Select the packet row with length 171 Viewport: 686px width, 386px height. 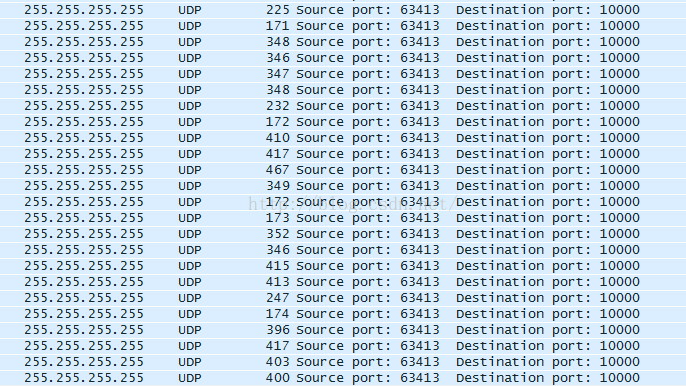coord(343,26)
